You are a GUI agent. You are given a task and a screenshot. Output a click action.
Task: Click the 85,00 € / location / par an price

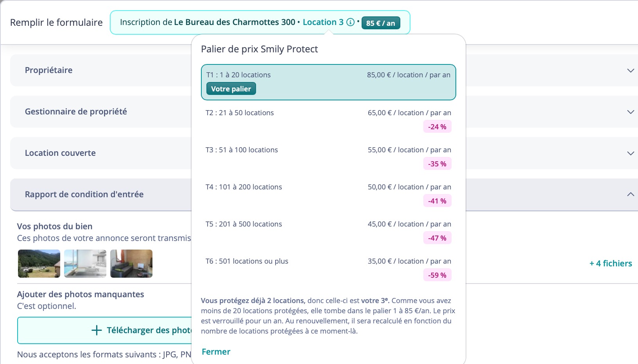[x=409, y=75]
